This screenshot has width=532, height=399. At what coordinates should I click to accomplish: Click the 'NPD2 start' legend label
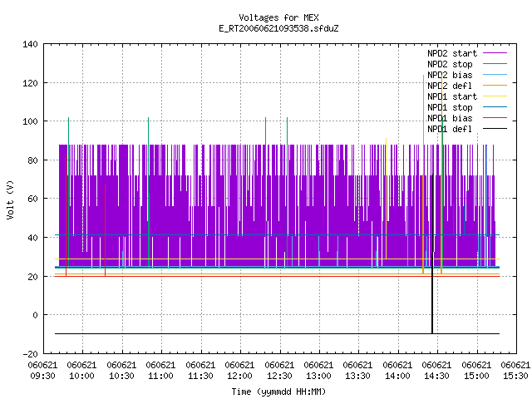click(452, 53)
